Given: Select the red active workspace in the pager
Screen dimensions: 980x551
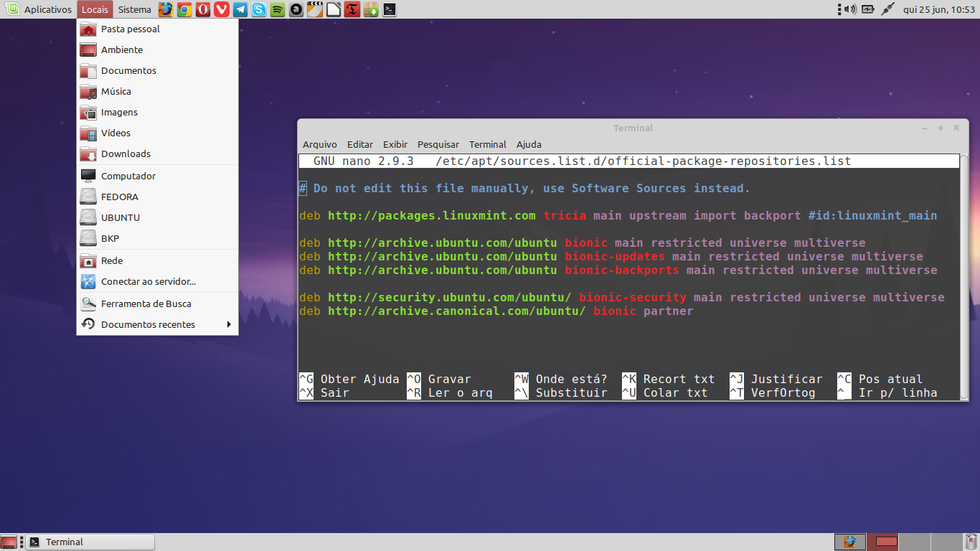Looking at the screenshot, I should (882, 542).
